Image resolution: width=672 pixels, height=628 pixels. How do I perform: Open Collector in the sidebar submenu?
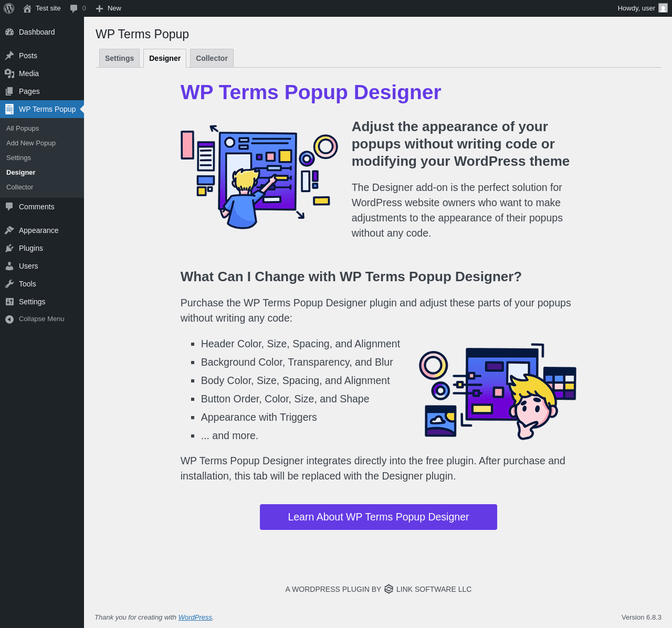click(19, 187)
